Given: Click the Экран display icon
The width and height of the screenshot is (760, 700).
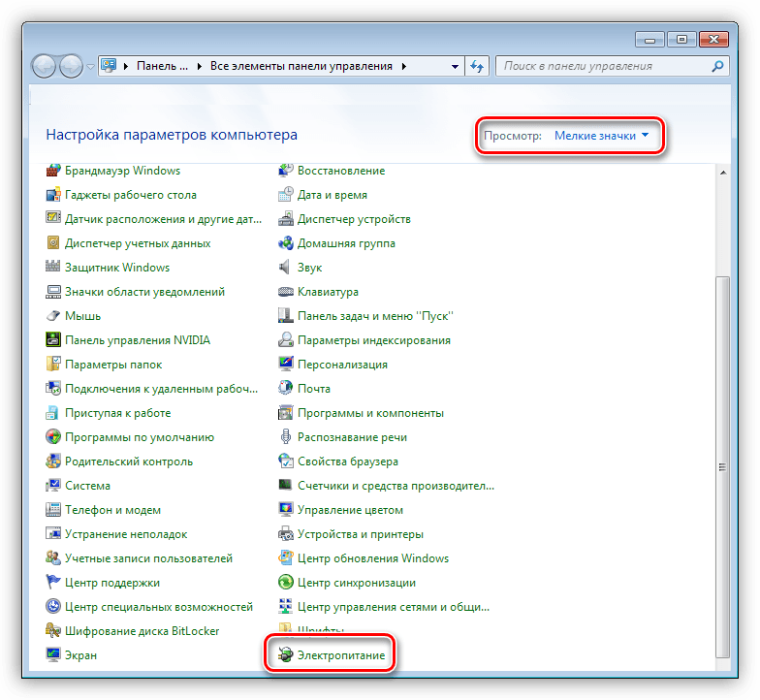Looking at the screenshot, I should point(52,655).
